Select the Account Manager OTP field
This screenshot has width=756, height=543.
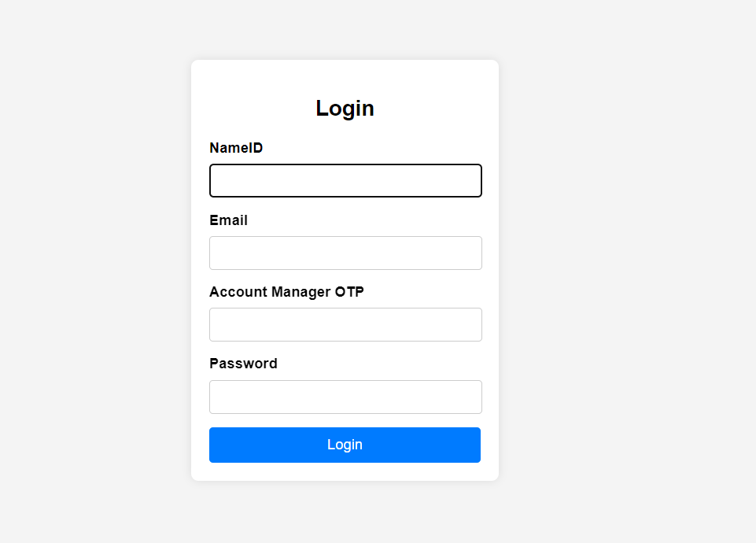(345, 324)
